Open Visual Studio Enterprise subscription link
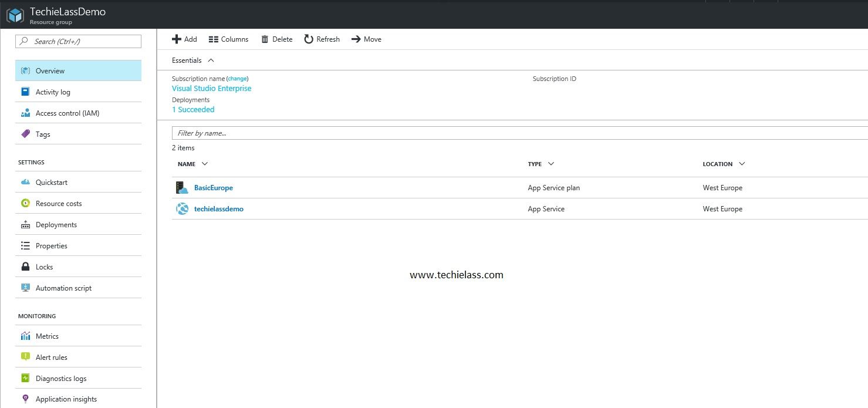Screen dimensions: 868x408 pyautogui.click(x=211, y=88)
